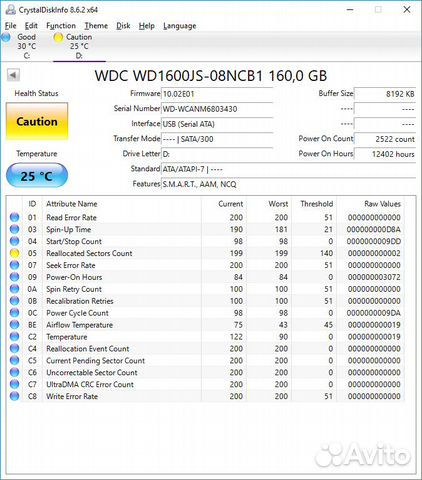Click the Threshold column header
Viewport: 422px width, 480px height.
pyautogui.click(x=314, y=204)
